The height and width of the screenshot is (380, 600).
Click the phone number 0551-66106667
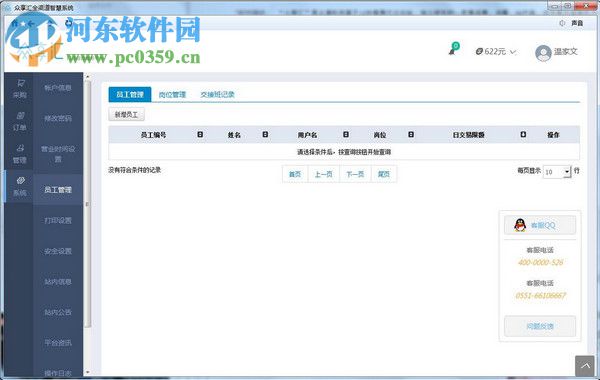tap(540, 295)
